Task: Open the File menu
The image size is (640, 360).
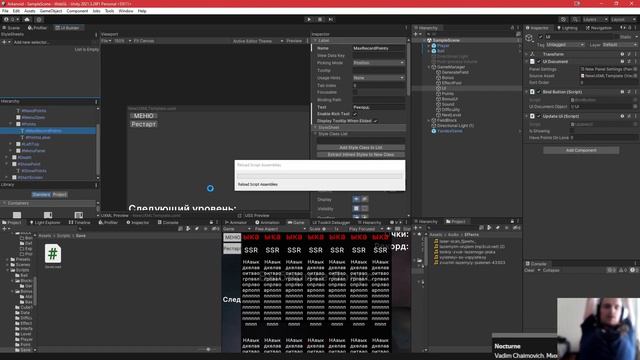Action: 5,11
